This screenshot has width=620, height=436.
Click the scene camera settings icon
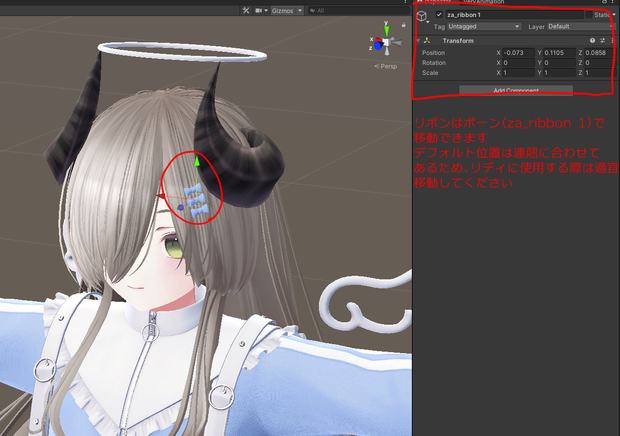pyautogui.click(x=259, y=11)
